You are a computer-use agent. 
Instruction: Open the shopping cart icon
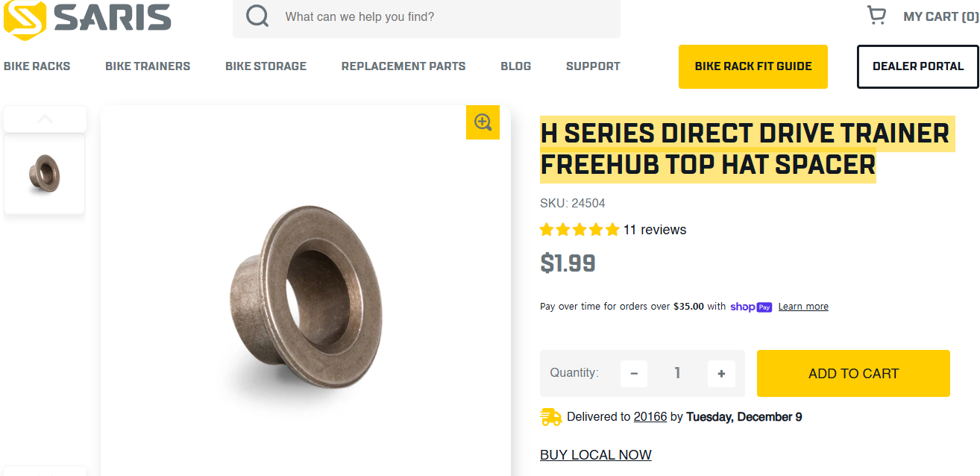point(876,16)
